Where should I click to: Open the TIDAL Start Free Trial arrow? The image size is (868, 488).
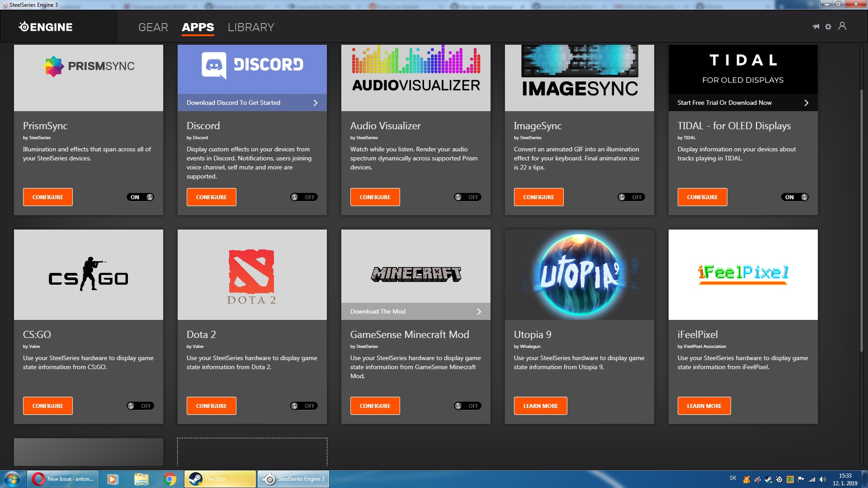pos(806,103)
